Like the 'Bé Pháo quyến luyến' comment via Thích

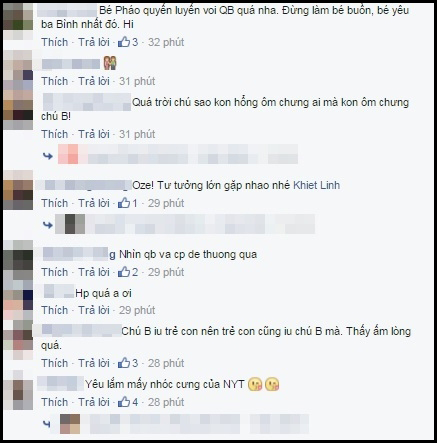tap(55, 42)
